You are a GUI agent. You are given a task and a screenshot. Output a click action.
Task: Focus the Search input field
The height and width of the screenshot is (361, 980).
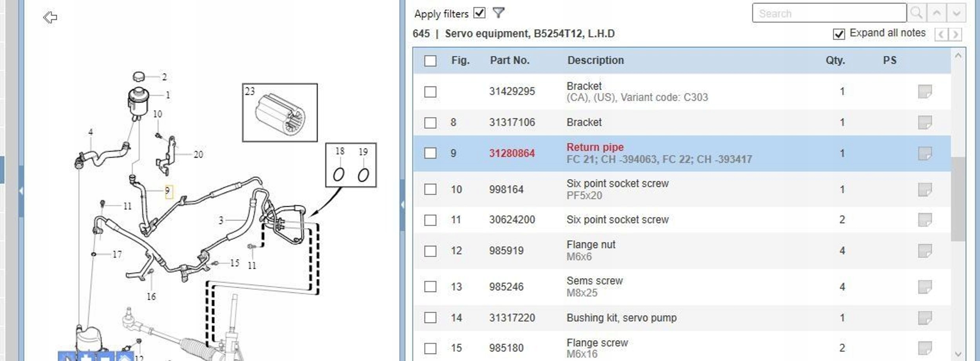tap(829, 13)
